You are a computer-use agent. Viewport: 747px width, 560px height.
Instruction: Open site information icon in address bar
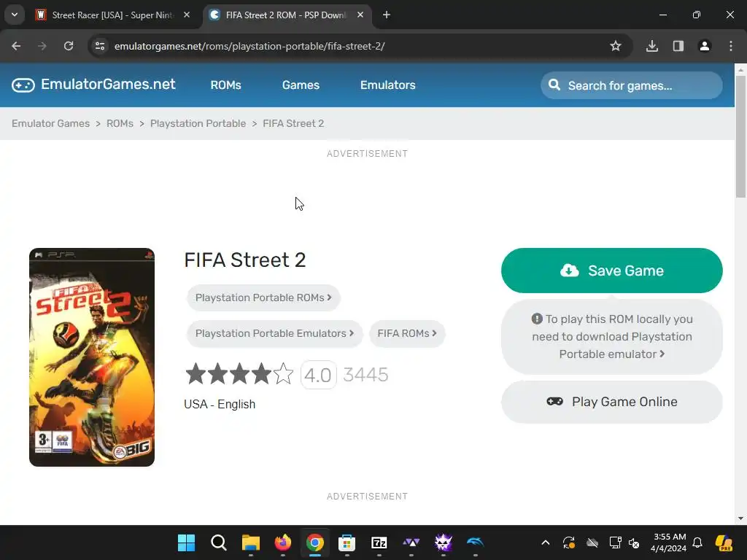(100, 46)
